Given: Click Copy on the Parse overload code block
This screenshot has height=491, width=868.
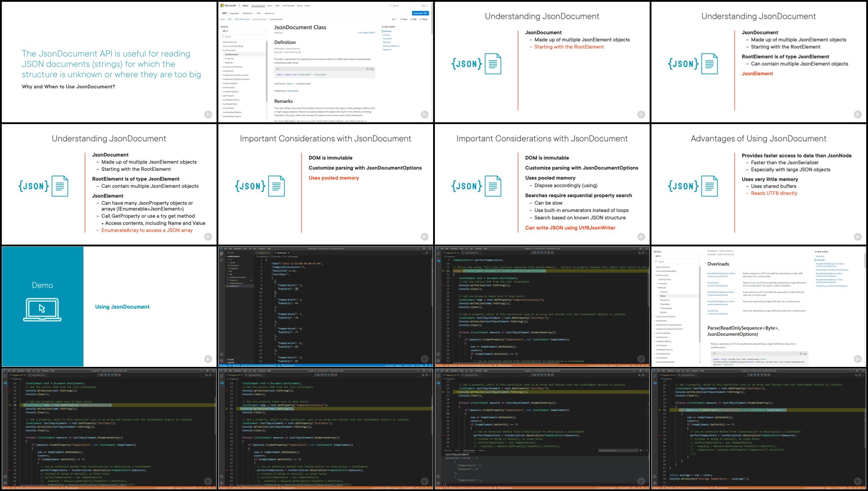Looking at the screenshot, I should tap(803, 354).
